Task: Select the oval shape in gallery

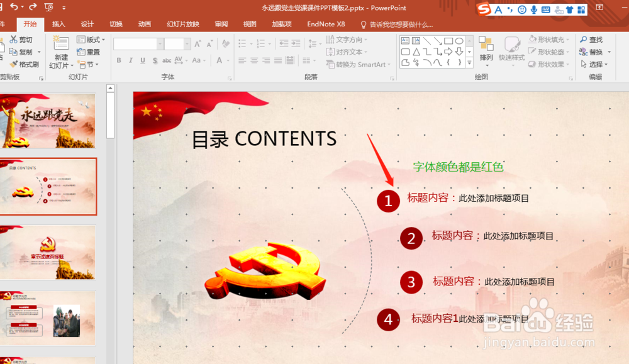Action: 459,41
